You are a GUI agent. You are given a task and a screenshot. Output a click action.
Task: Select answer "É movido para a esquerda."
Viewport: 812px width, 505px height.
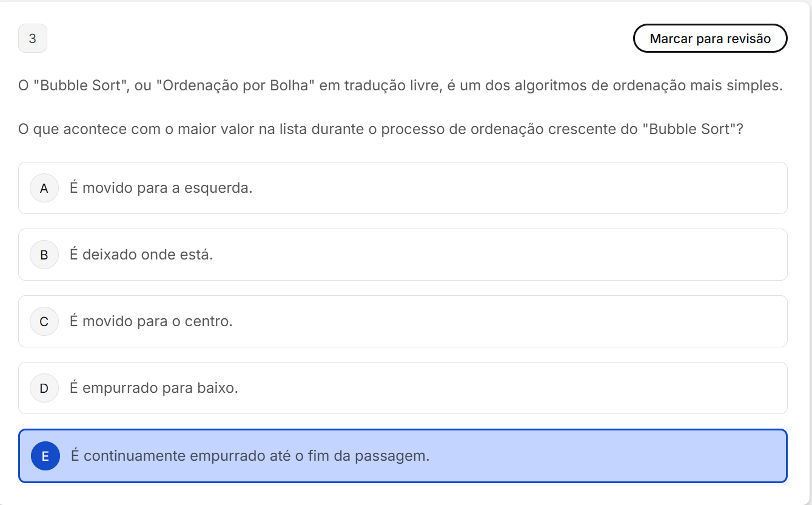coord(161,188)
